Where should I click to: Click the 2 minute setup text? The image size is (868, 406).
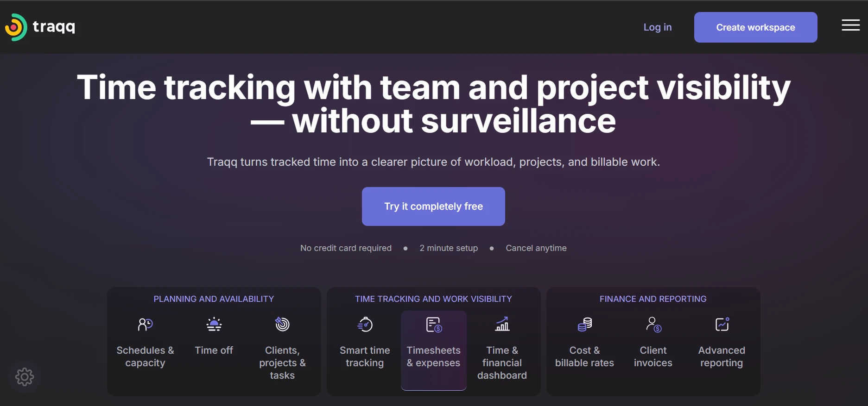(449, 248)
